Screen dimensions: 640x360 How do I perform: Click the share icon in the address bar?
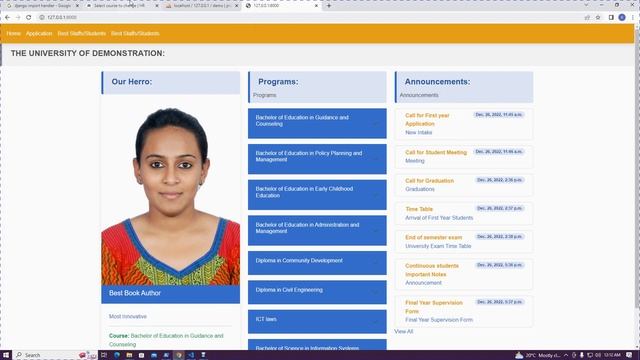click(x=587, y=17)
